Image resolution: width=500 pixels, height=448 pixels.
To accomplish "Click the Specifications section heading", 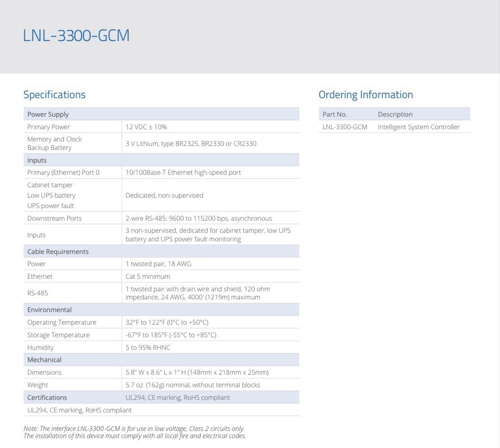I will pyautogui.click(x=54, y=94).
